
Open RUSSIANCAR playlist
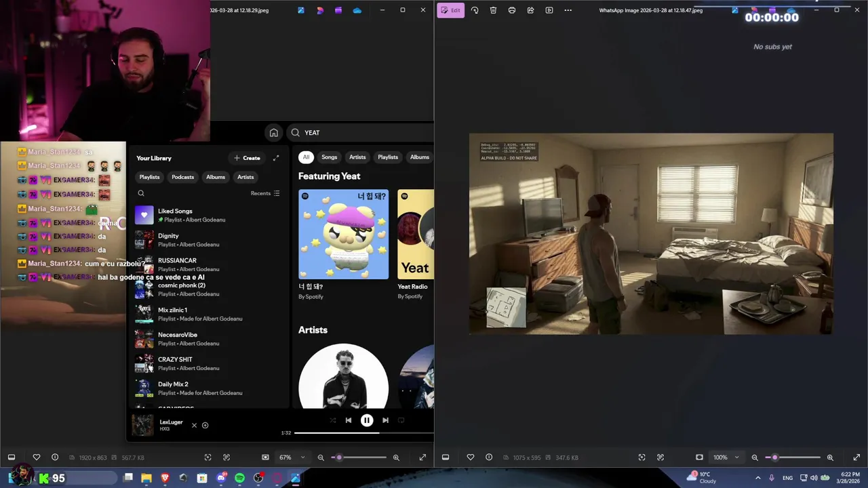(208, 264)
